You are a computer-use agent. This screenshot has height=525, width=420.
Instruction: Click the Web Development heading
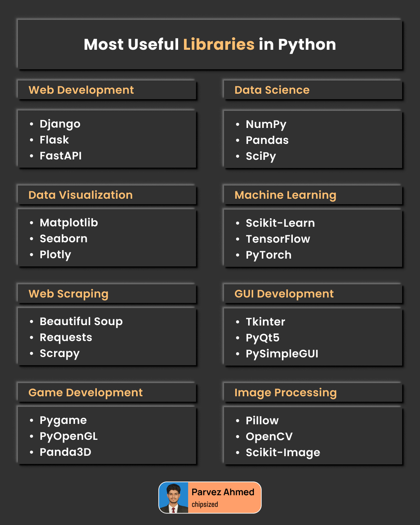click(81, 90)
